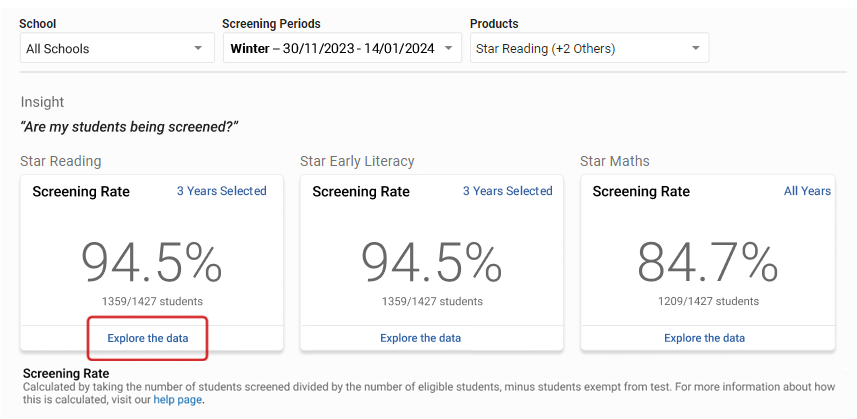857x419 pixels.
Task: Open the Screening Periods Winter dropdown
Action: coord(342,48)
